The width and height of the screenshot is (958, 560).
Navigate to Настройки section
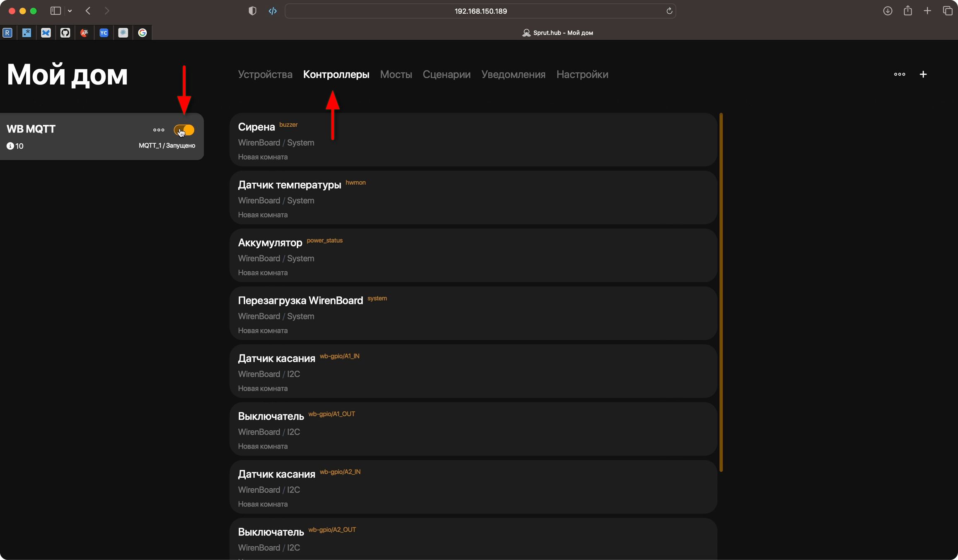pyautogui.click(x=582, y=75)
